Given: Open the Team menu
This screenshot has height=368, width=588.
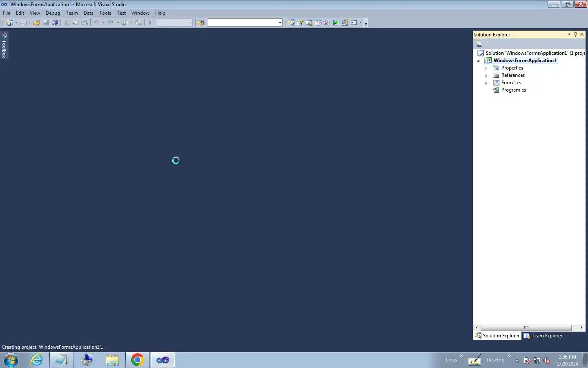Looking at the screenshot, I should 72,13.
